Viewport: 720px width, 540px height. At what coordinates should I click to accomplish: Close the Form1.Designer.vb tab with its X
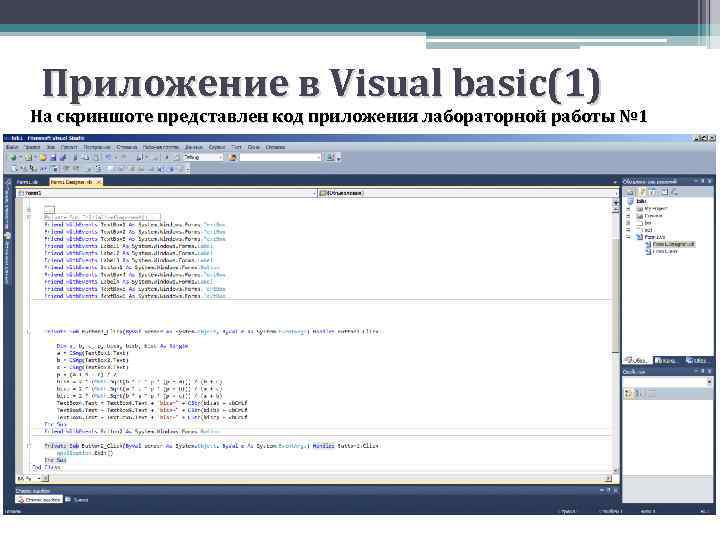(98, 182)
